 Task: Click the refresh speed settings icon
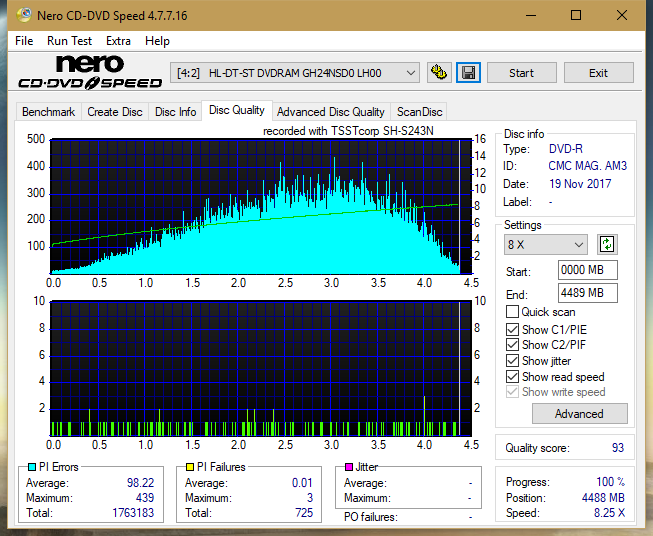click(x=607, y=244)
